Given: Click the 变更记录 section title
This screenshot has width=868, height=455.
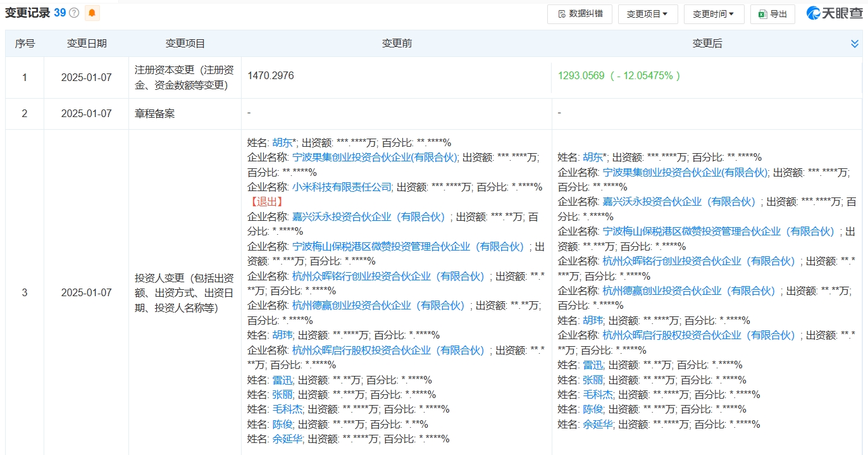Looking at the screenshot, I should pyautogui.click(x=28, y=13).
